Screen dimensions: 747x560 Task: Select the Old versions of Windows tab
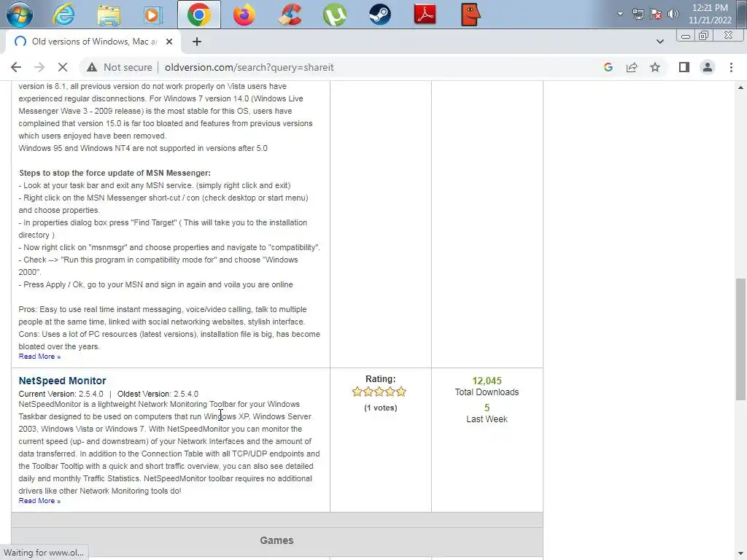click(x=94, y=42)
